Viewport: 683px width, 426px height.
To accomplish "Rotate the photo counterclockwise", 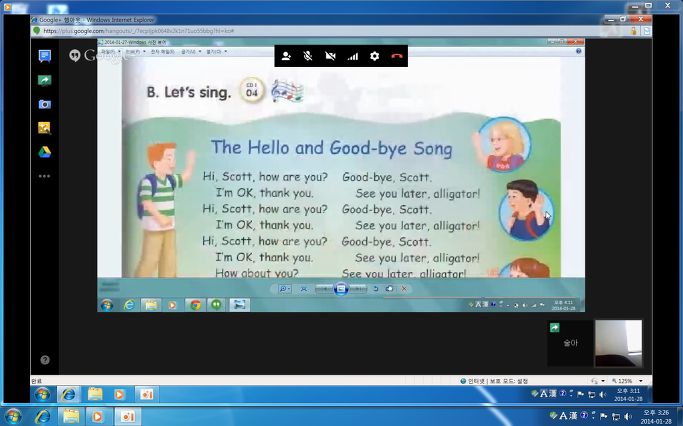I will (375, 289).
